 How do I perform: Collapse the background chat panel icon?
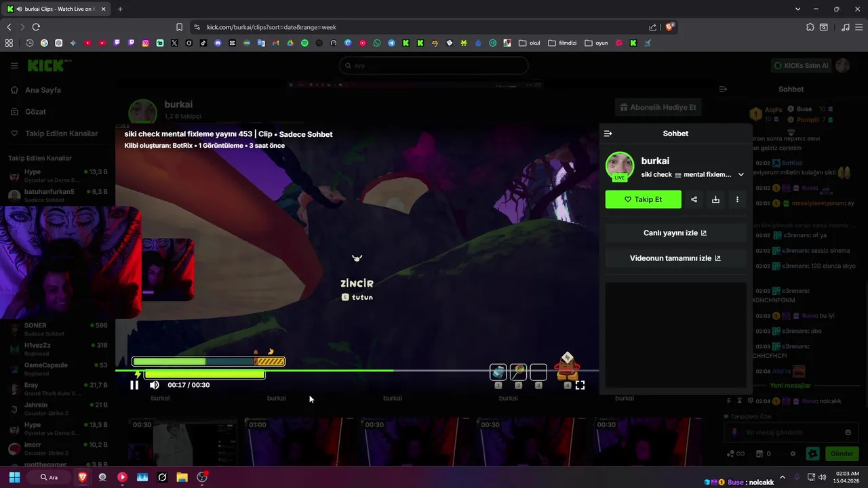pos(723,89)
